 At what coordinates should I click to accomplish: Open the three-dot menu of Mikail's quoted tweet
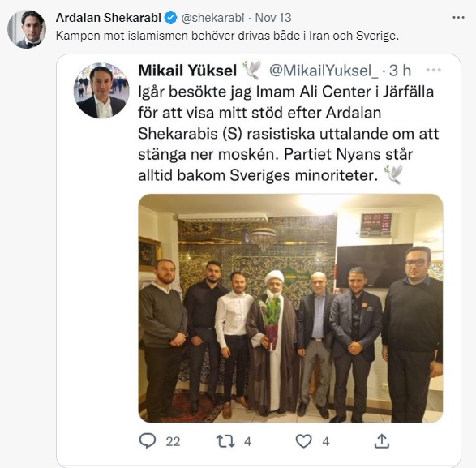(434, 70)
